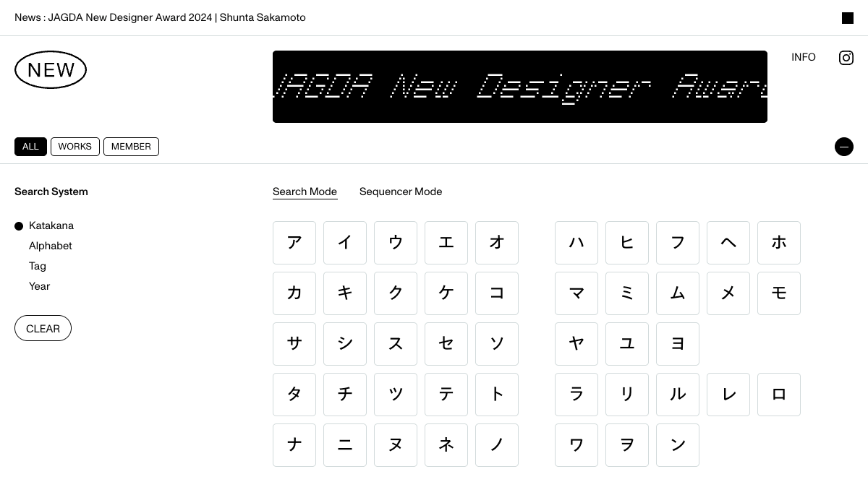The width and height of the screenshot is (868, 482).
Task: Choose the テ key
Action: (446, 395)
